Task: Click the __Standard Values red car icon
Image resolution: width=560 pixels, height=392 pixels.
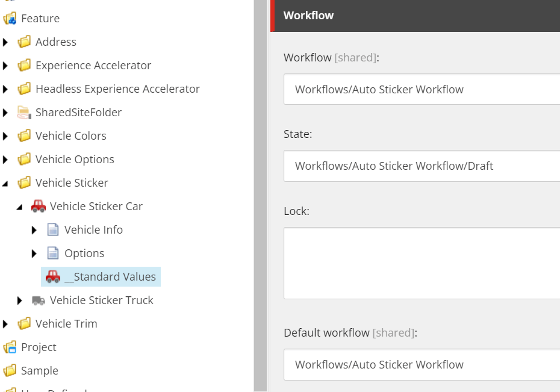Action: click(x=53, y=277)
